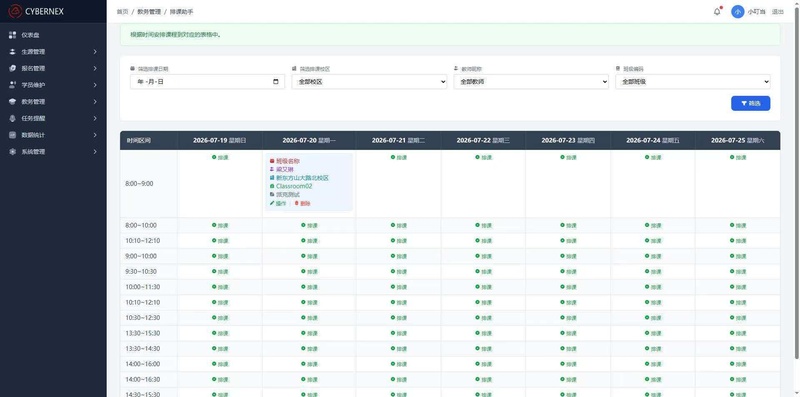Expand the 生源管理 menu chevron
This screenshot has width=800, height=397.
tap(95, 52)
